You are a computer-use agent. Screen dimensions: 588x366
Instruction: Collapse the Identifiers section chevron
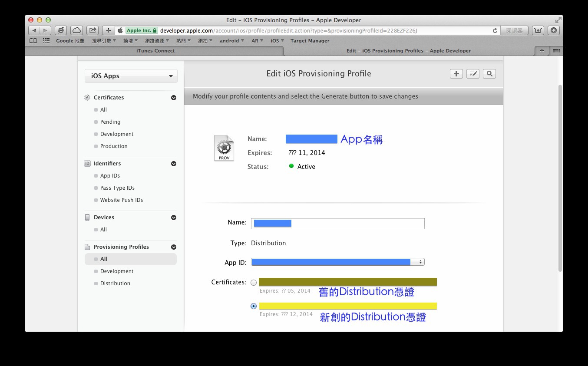coord(174,164)
